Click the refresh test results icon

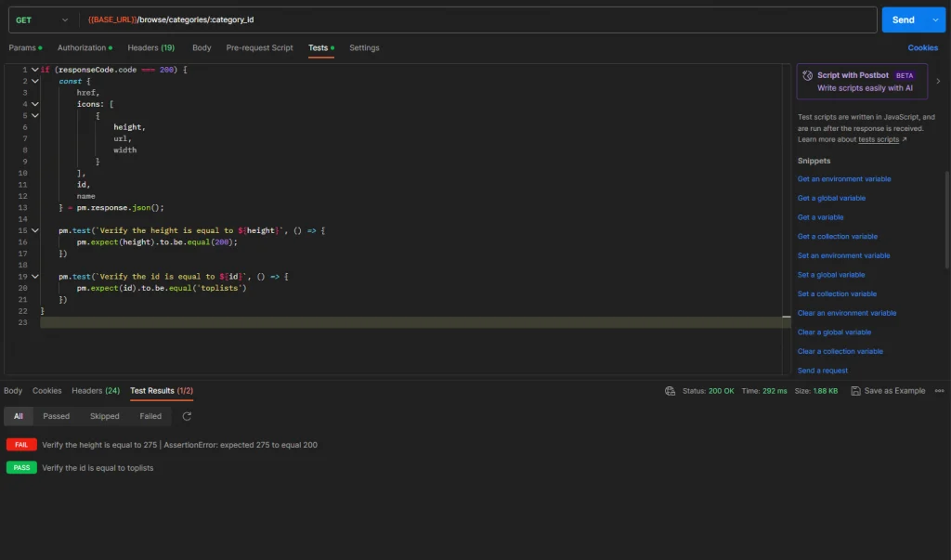(x=187, y=416)
